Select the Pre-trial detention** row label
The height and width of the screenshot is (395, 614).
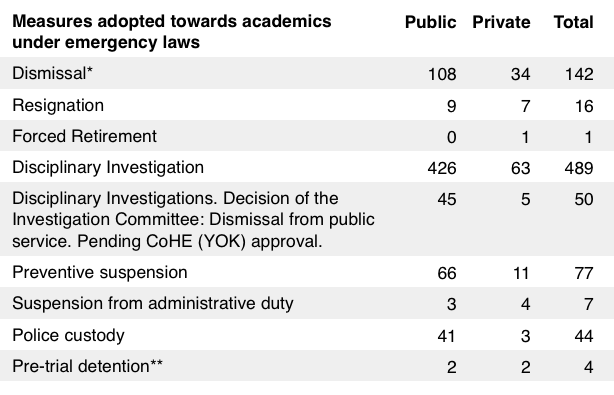87,366
